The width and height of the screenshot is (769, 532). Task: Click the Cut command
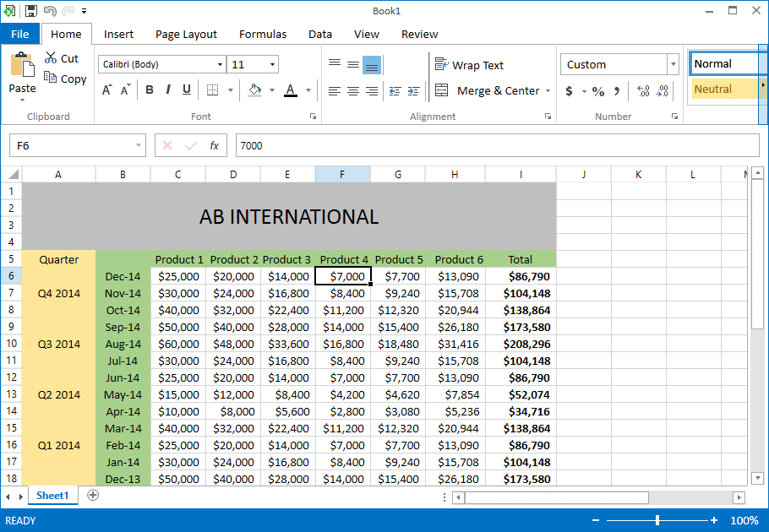tap(63, 57)
